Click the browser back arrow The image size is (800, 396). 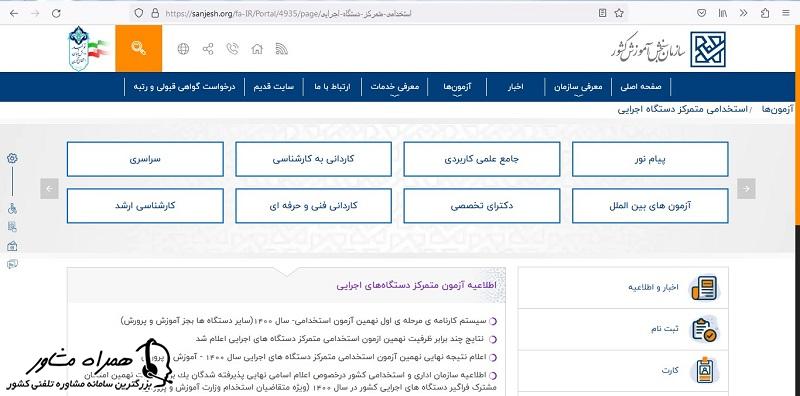pos(14,13)
